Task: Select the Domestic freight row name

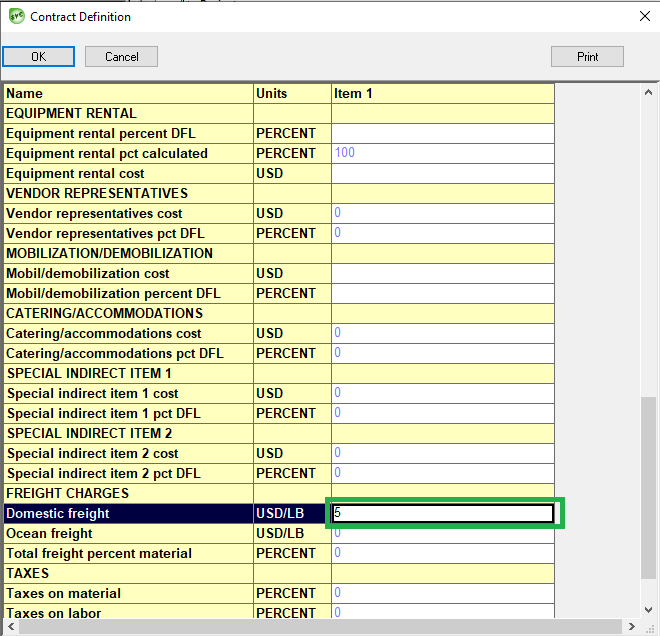Action: (128, 513)
